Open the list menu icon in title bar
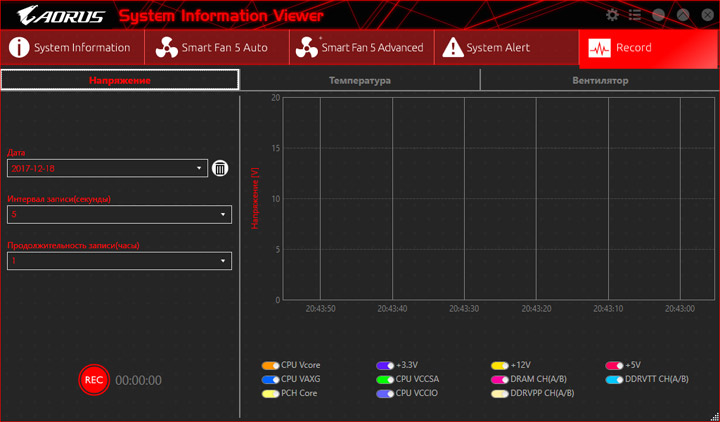Screen dimensions: 720x422 (x=635, y=15)
